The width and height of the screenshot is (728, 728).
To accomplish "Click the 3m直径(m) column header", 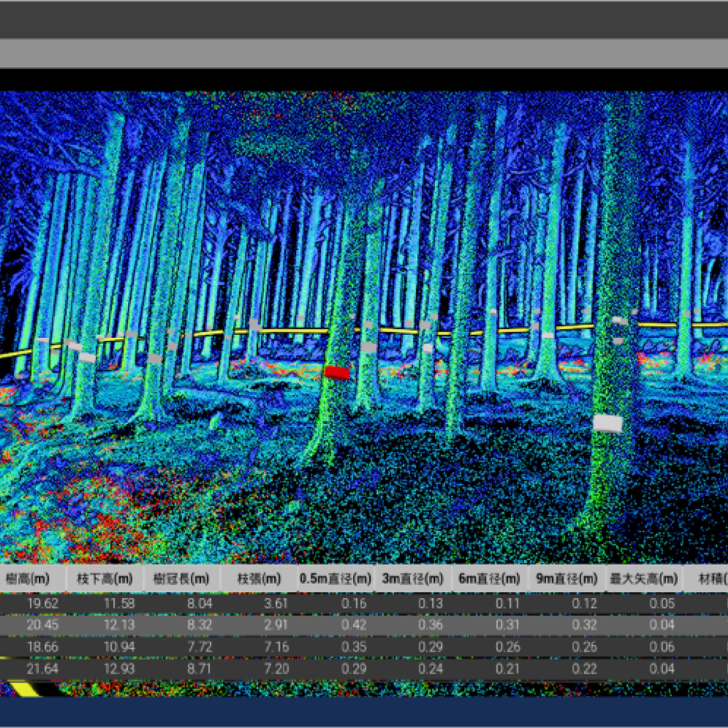I will click(x=413, y=579).
